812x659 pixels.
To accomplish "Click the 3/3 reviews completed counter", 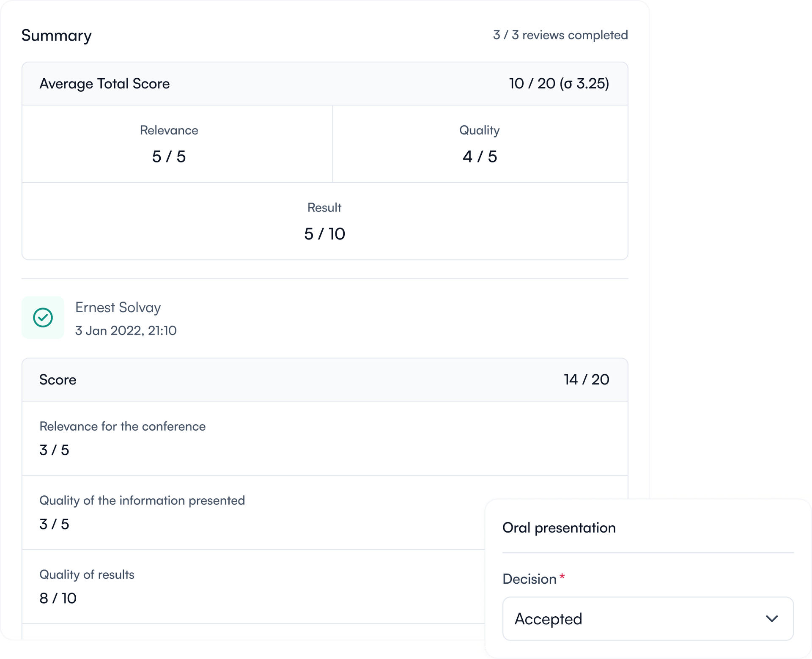I will (560, 35).
